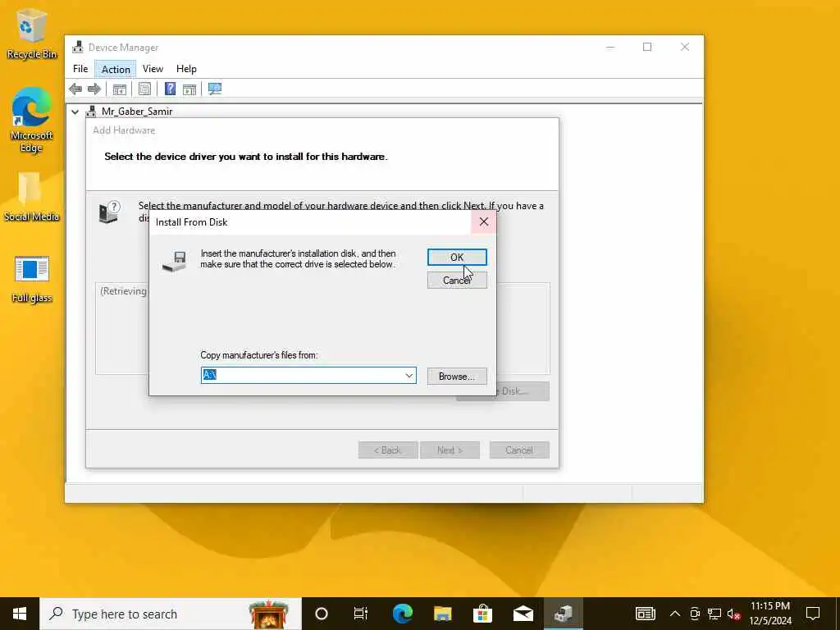
Task: Open the File menu in Device Manager
Action: pyautogui.click(x=80, y=69)
